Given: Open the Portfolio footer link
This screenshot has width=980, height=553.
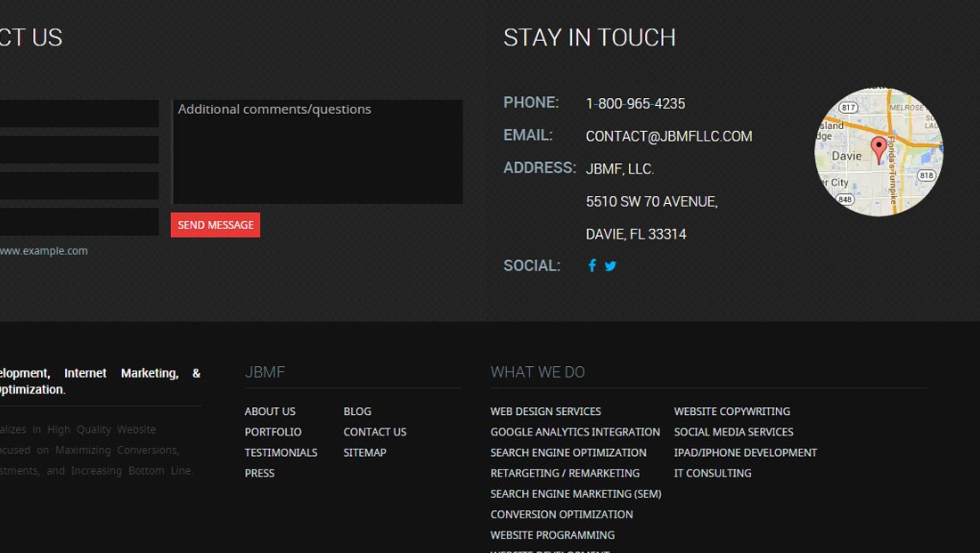Looking at the screenshot, I should (x=274, y=432).
